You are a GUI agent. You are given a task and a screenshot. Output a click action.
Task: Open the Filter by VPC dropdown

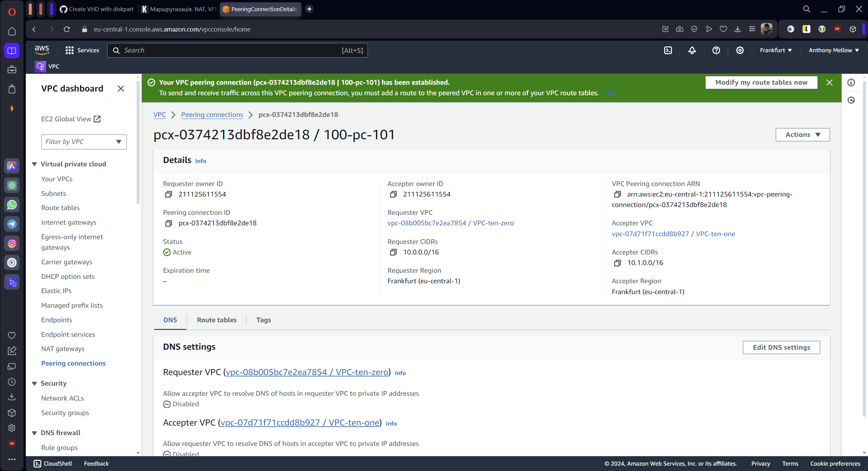point(84,142)
